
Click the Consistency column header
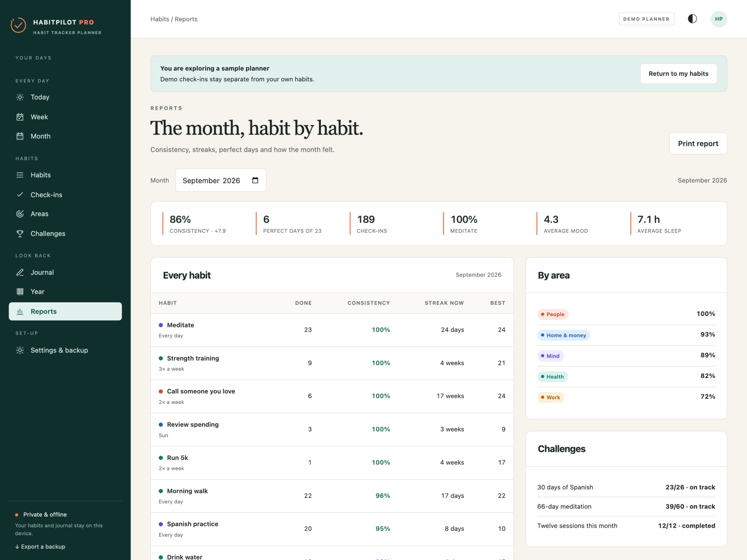click(x=368, y=303)
